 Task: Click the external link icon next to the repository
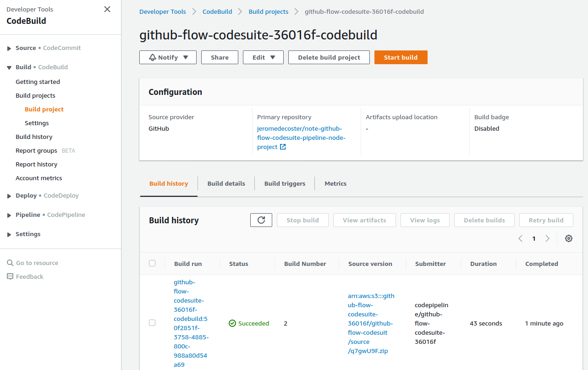283,147
